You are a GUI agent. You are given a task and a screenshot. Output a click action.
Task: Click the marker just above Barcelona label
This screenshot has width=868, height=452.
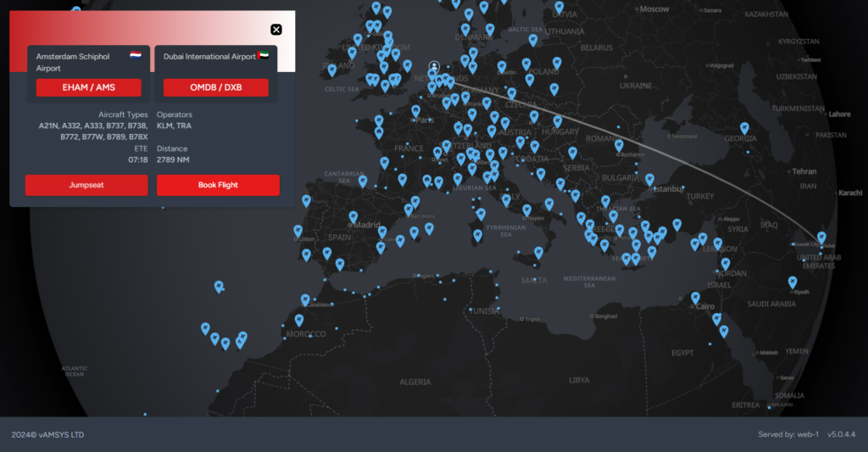point(409,209)
